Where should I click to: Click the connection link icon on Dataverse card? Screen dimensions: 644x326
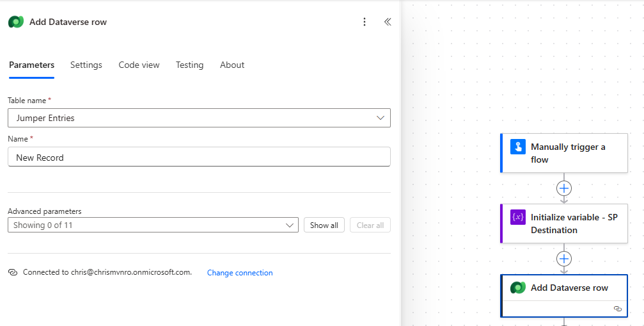617,309
